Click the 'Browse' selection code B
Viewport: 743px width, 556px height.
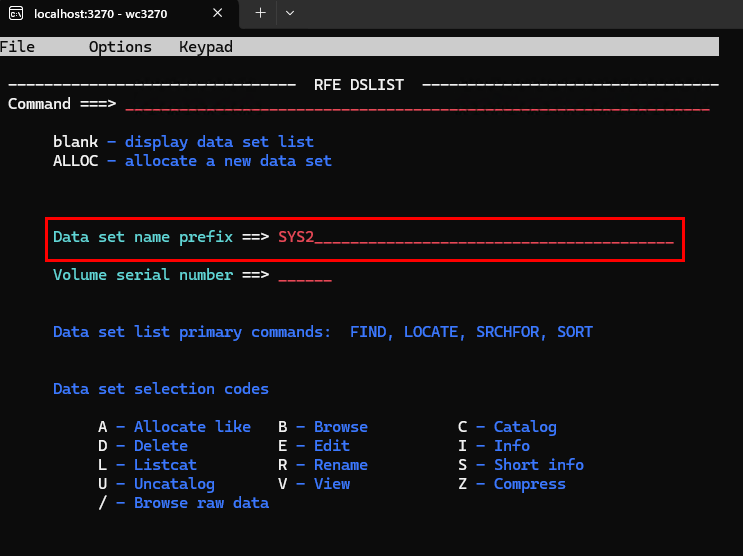click(341, 427)
